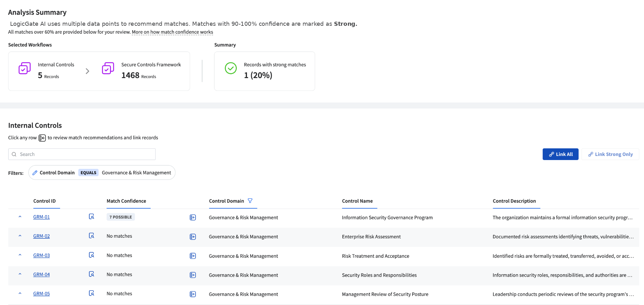Screen dimensions: 644x305
Task: Click the Internal Controls workflow icon
Action: click(x=25, y=68)
